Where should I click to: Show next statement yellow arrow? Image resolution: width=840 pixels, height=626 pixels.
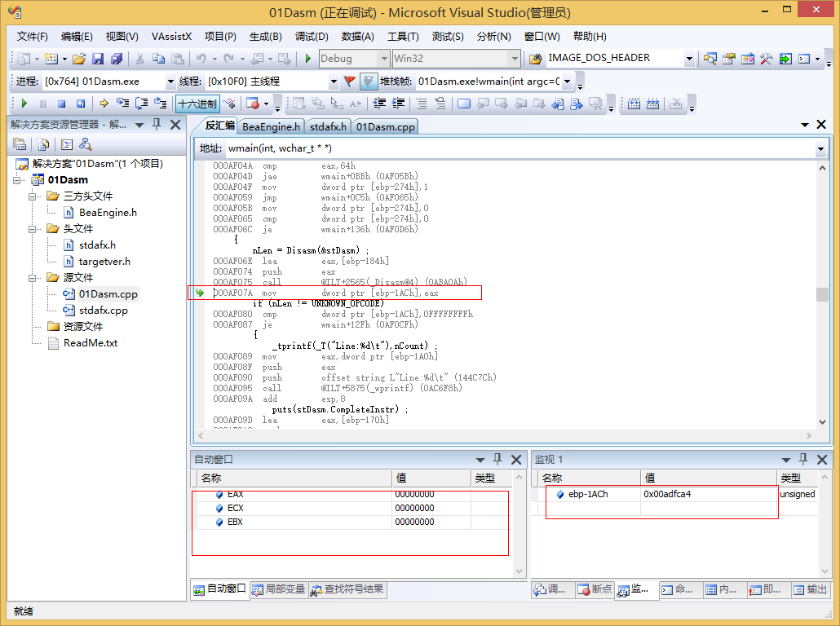104,104
